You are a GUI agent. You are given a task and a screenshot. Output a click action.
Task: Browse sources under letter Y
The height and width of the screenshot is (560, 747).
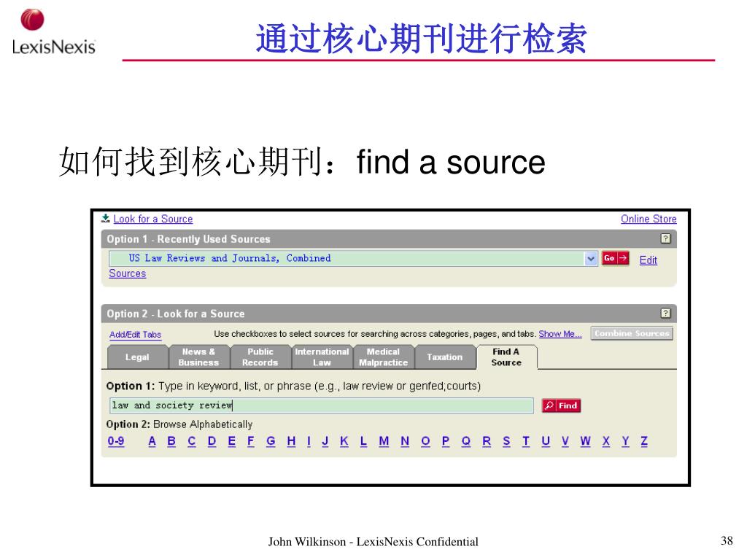click(625, 441)
